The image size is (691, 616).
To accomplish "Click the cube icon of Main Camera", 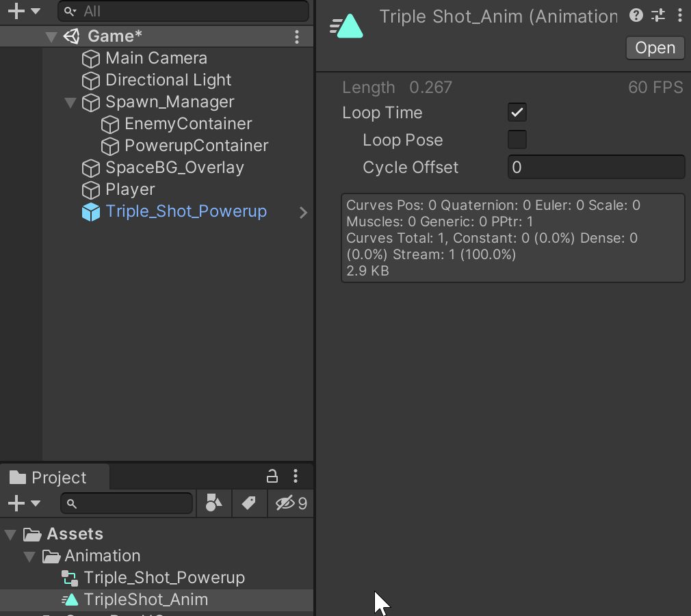I will 91,59.
